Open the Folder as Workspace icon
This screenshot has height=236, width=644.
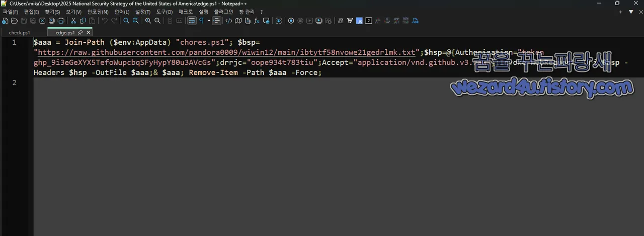coord(266,21)
